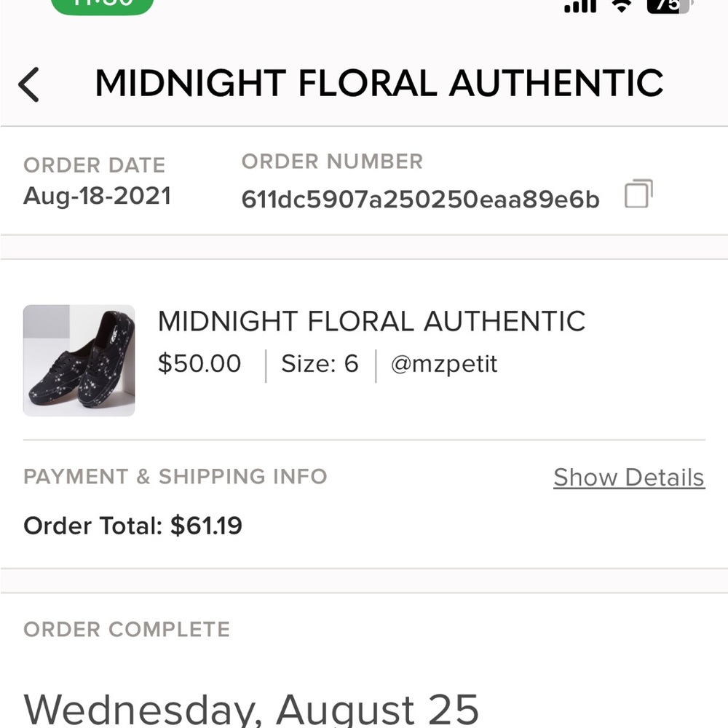Tap the back arrow in the header
Screen dimensions: 728x728
29,84
